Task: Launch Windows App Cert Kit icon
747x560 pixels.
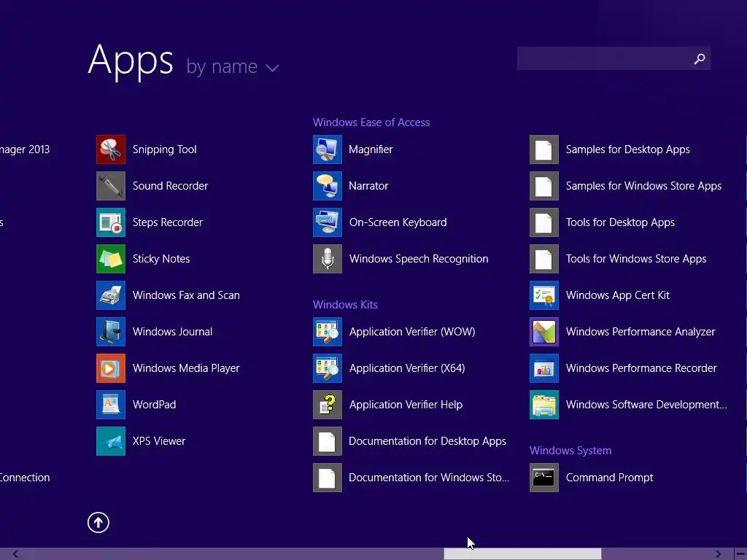Action: pyautogui.click(x=544, y=295)
